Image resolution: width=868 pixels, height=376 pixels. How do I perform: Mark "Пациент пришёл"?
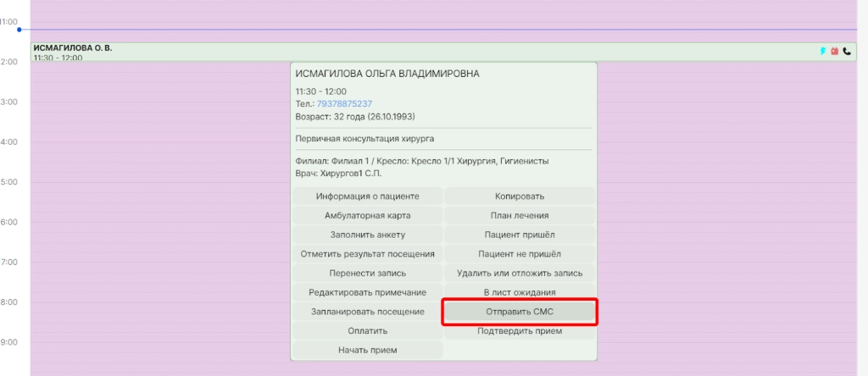pos(520,235)
